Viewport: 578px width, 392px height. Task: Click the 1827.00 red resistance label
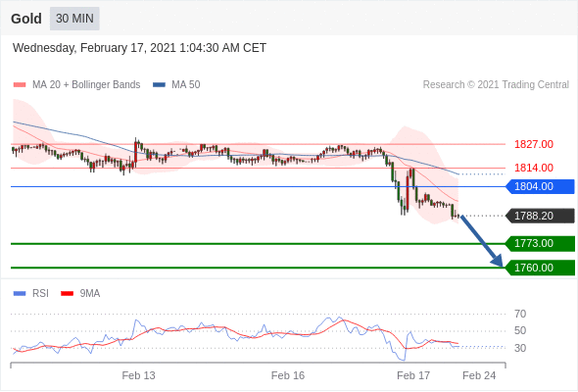click(x=534, y=144)
